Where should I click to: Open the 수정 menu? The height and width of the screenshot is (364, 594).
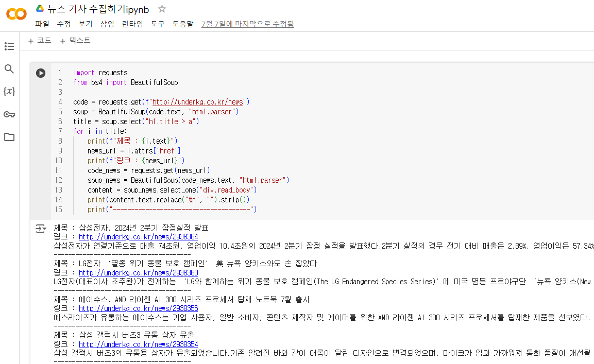coord(64,24)
